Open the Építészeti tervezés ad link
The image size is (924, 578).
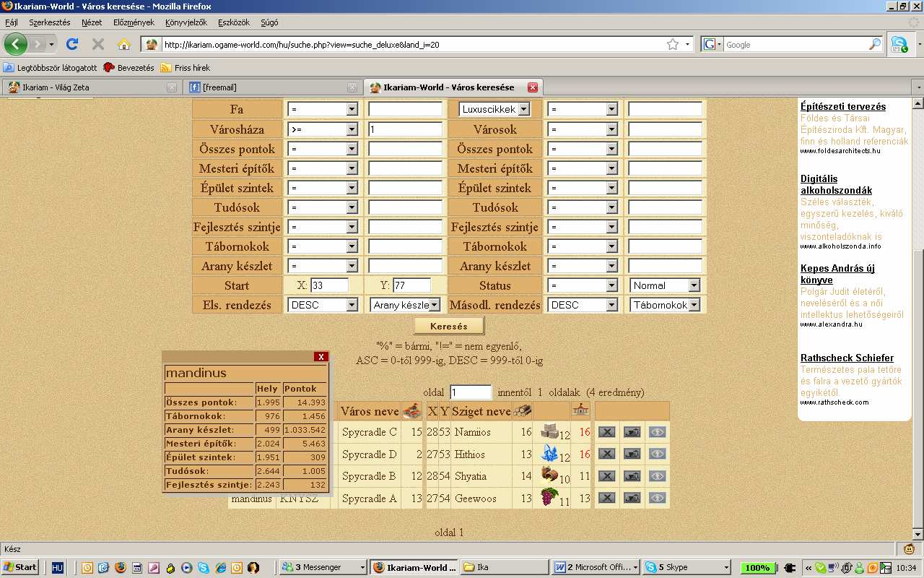pyautogui.click(x=843, y=107)
